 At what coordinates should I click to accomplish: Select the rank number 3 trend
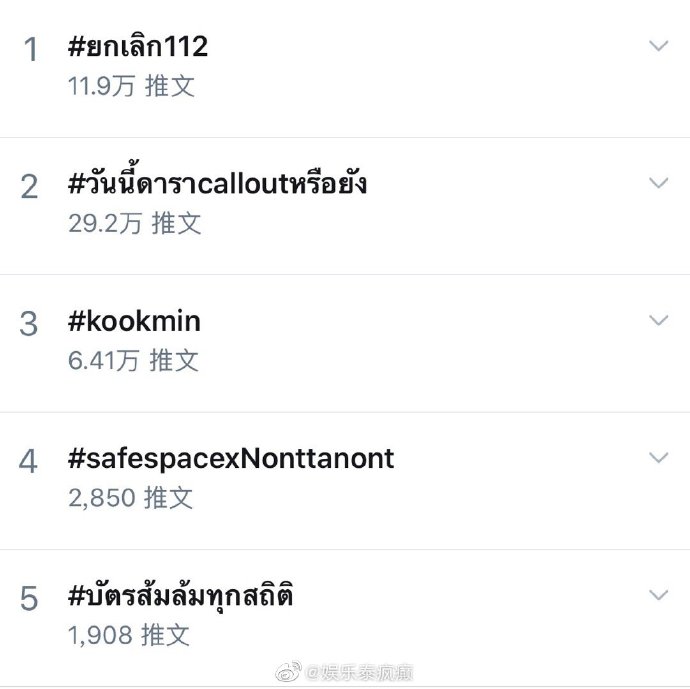click(x=29, y=324)
